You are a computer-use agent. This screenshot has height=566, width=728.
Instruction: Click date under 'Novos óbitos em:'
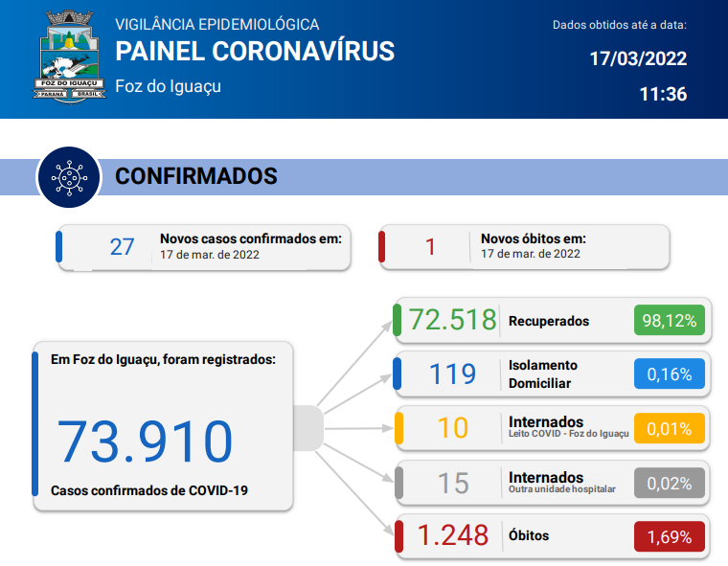(x=531, y=254)
